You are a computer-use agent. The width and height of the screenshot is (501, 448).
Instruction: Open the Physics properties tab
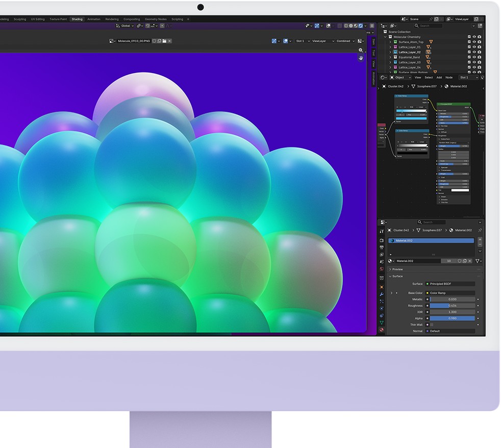382,308
